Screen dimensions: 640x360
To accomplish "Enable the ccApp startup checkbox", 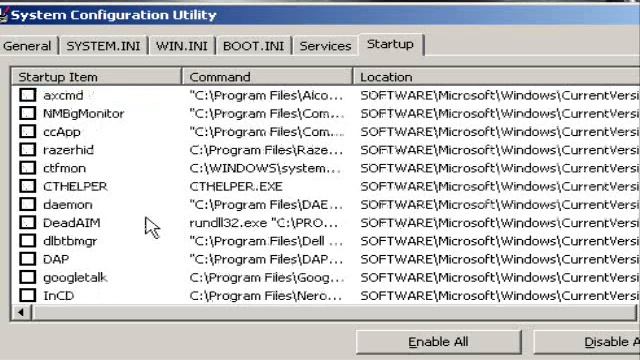I will click(27, 131).
